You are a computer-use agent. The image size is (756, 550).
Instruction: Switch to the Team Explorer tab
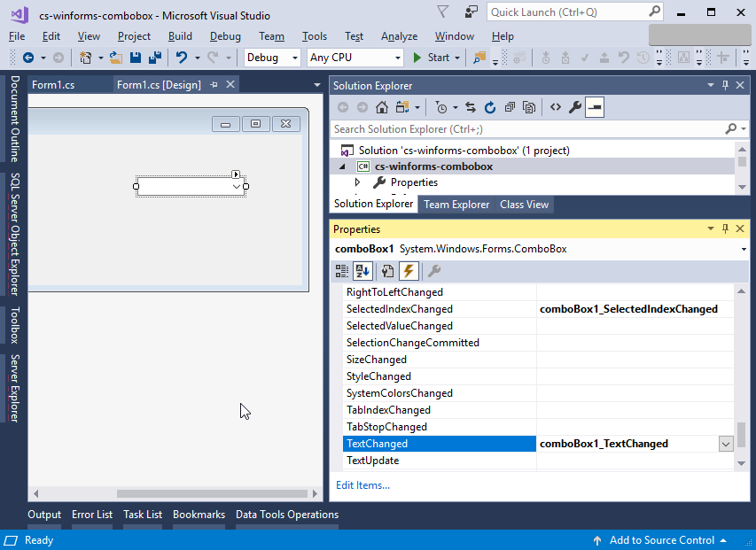pyautogui.click(x=456, y=204)
